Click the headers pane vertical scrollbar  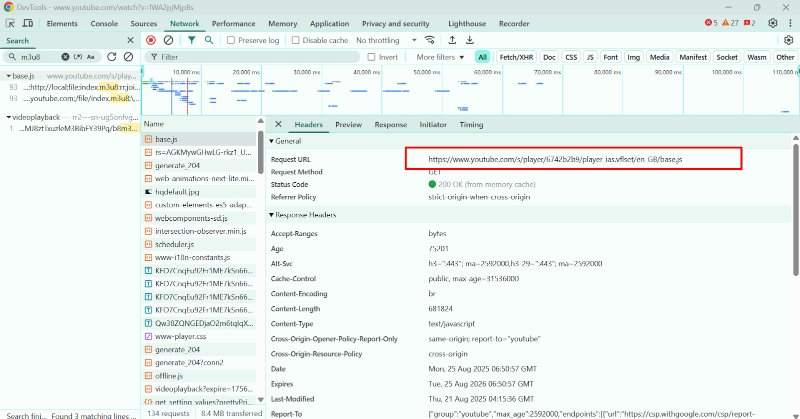point(796,209)
